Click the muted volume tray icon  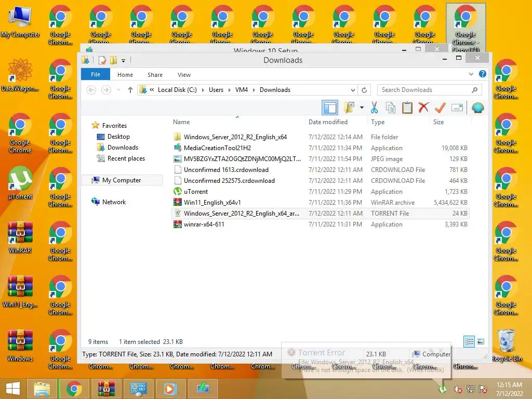tap(458, 389)
